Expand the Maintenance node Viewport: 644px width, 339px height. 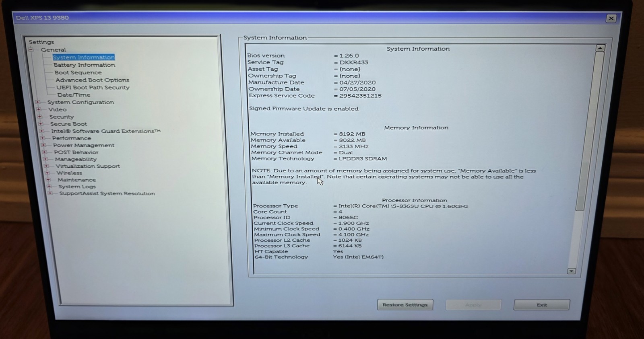(48, 180)
